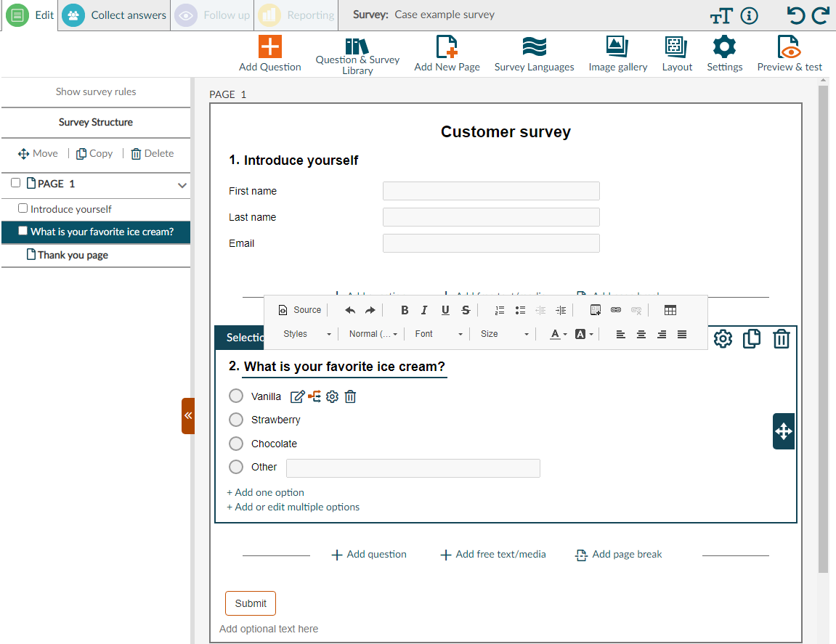Open the Image gallery
Screen dimensions: 836x644
pos(617,46)
